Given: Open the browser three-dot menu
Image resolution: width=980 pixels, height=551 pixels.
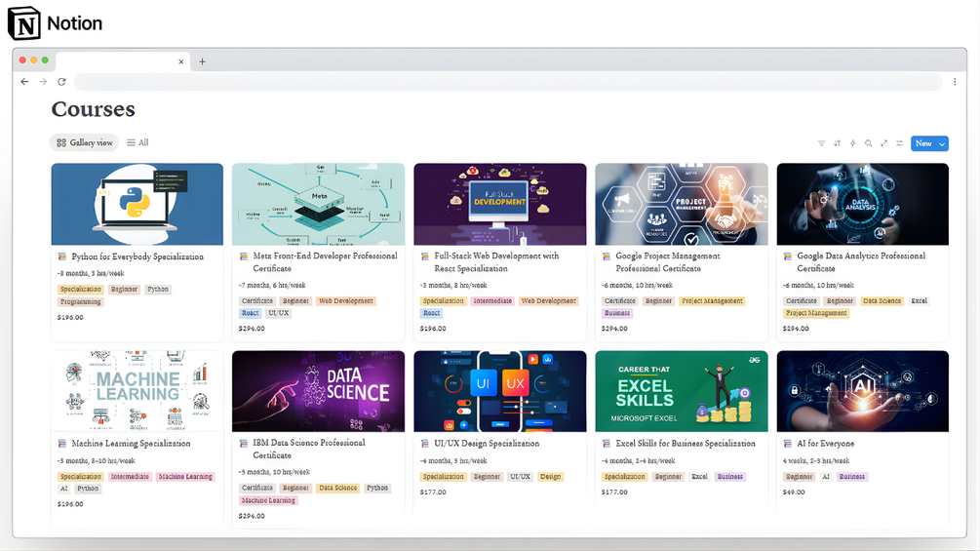Looking at the screenshot, I should click(955, 81).
